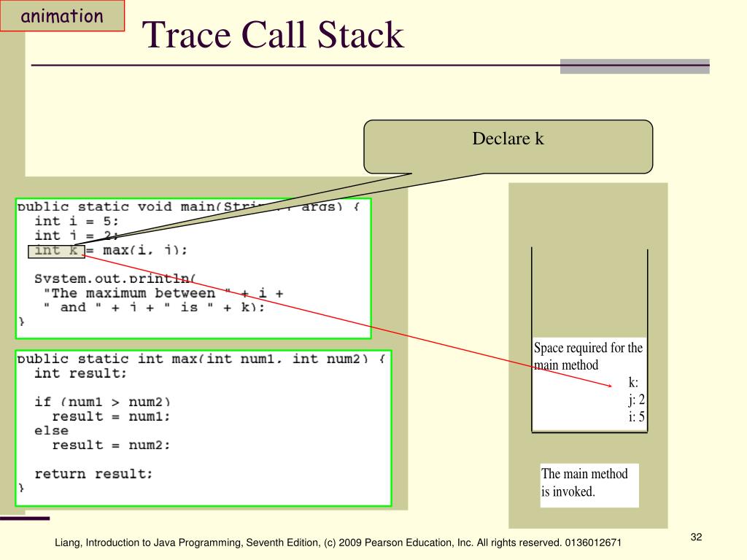Image resolution: width=747 pixels, height=560 pixels.
Task: Click the animation label box
Action: (62, 16)
